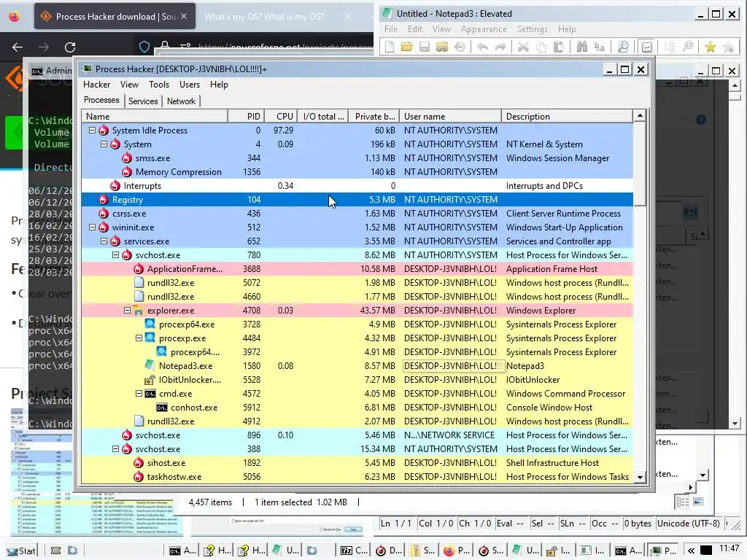Sort by the User name column header
747x560 pixels.
point(450,116)
